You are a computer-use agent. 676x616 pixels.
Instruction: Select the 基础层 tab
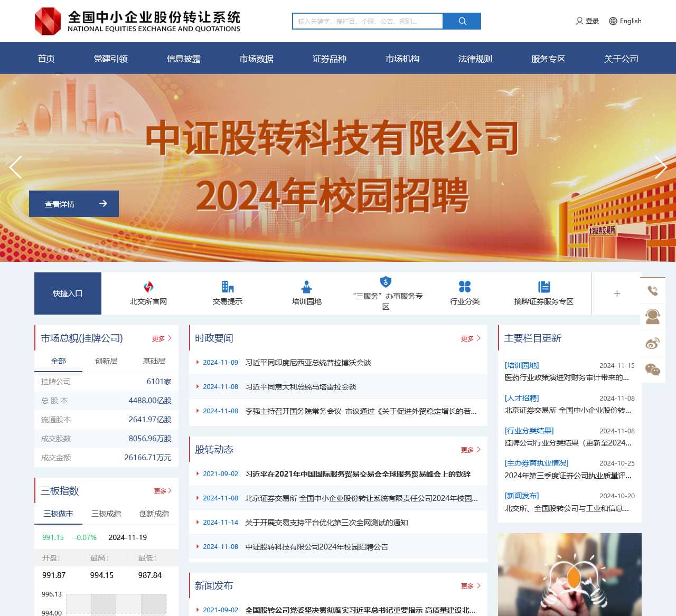pyautogui.click(x=154, y=361)
